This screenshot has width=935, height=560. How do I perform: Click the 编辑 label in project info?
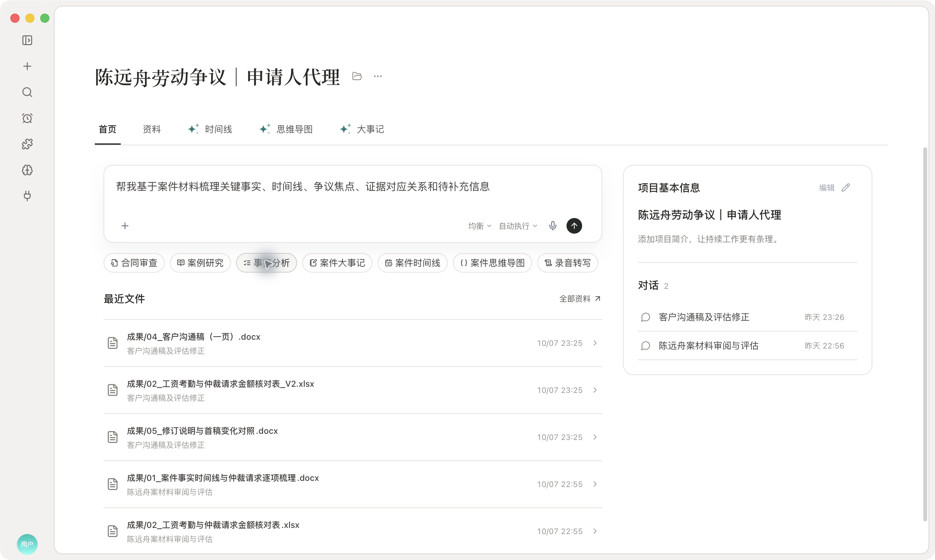[827, 188]
